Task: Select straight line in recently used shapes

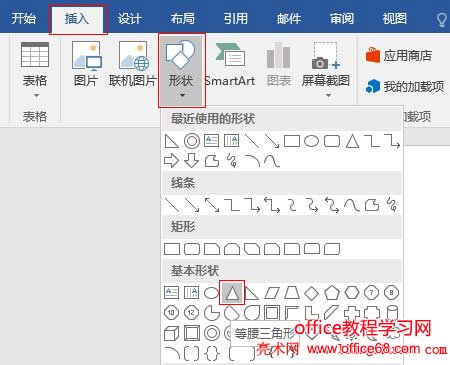Action: [x=252, y=141]
